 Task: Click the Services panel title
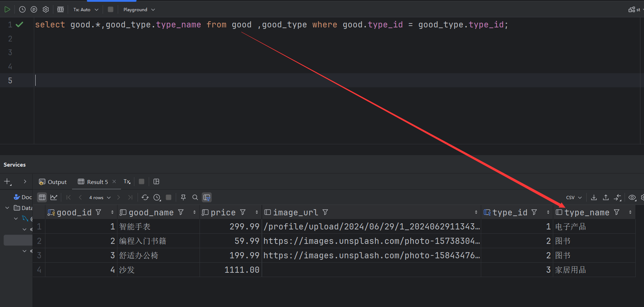15,165
